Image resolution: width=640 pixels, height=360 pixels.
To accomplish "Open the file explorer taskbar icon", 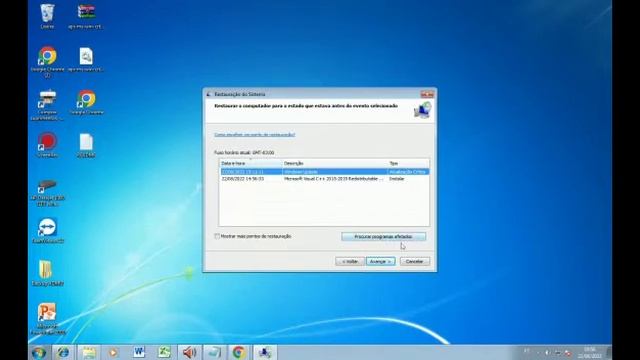I will pyautogui.click(x=89, y=352).
